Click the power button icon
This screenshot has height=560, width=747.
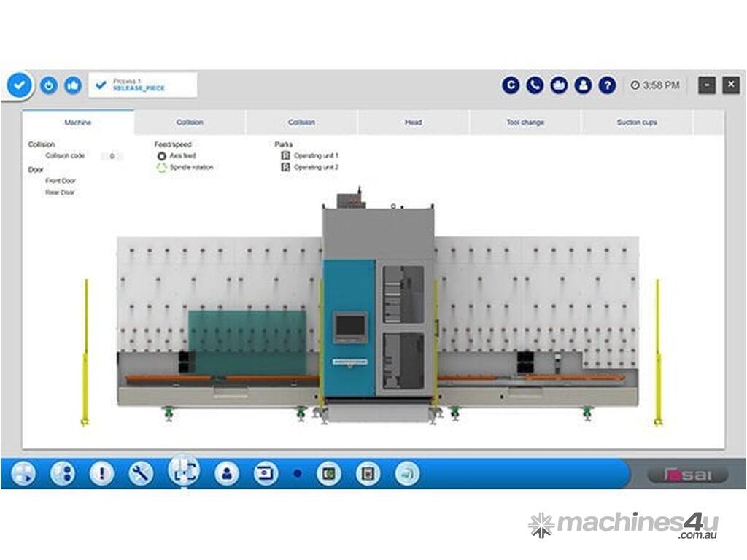(x=48, y=85)
